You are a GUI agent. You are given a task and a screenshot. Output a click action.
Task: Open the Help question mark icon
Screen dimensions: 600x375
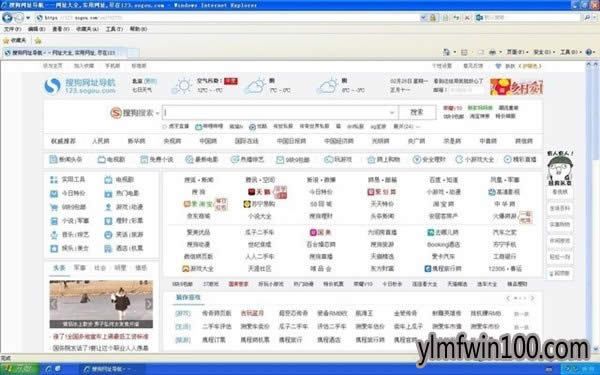click(x=589, y=52)
